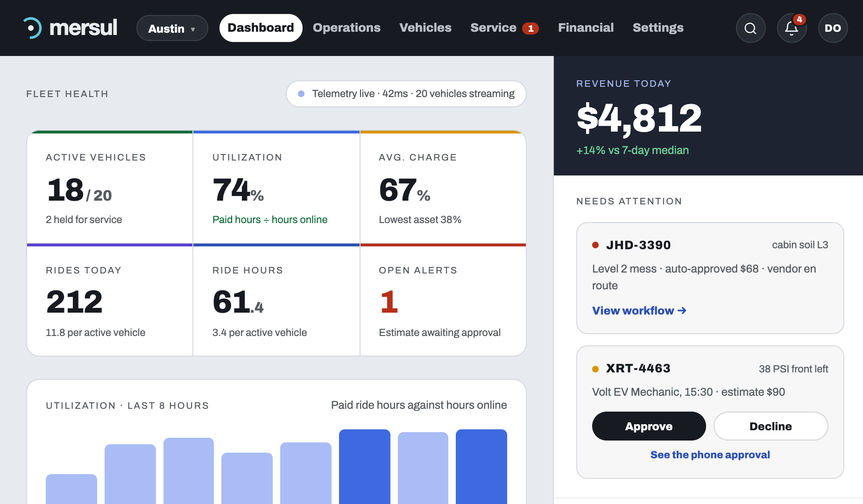The width and height of the screenshot is (863, 504).
Task: Click the '2 held for service' text
Action: [84, 220]
